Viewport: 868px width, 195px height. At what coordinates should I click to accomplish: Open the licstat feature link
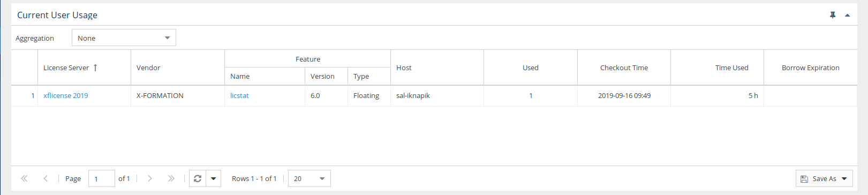click(239, 95)
